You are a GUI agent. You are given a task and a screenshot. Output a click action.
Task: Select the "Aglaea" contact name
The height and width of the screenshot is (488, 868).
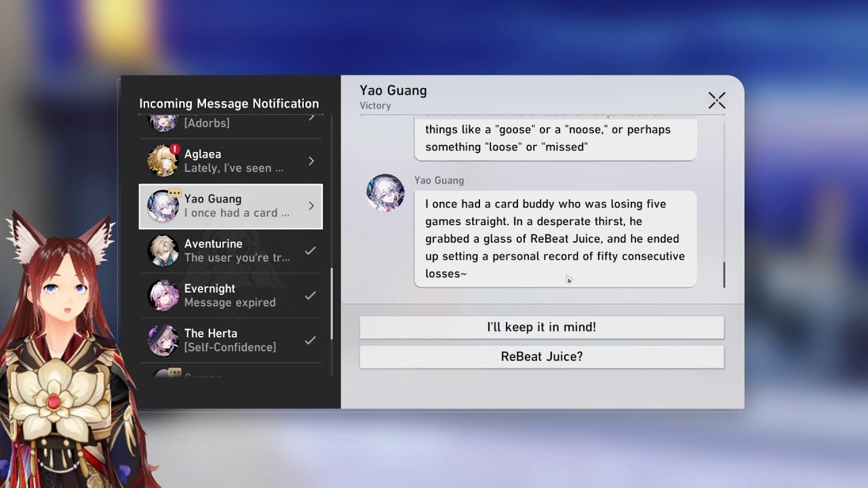[x=203, y=155]
